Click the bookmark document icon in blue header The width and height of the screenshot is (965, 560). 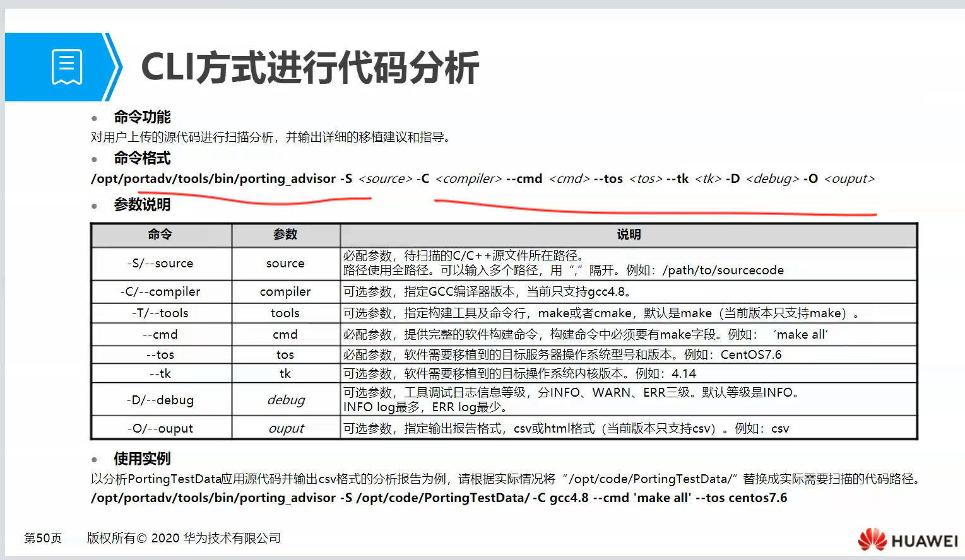tap(67, 67)
